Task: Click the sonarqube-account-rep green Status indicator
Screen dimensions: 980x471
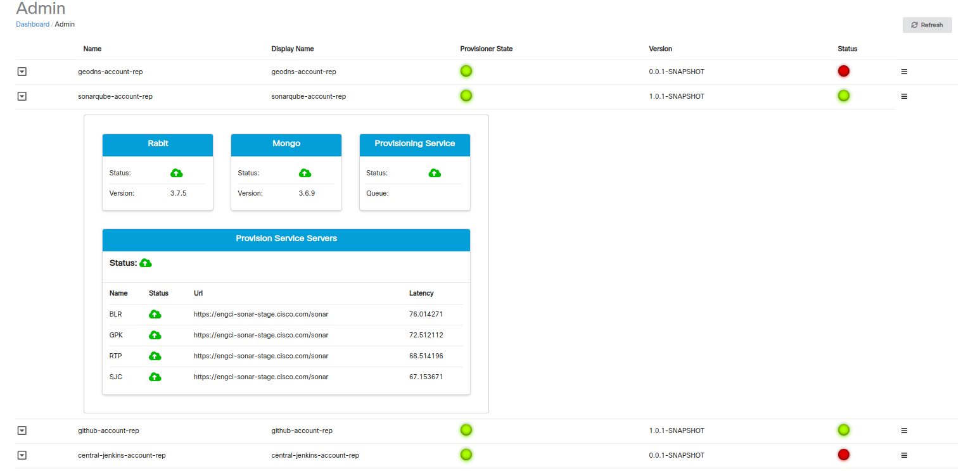Action: 843,96
